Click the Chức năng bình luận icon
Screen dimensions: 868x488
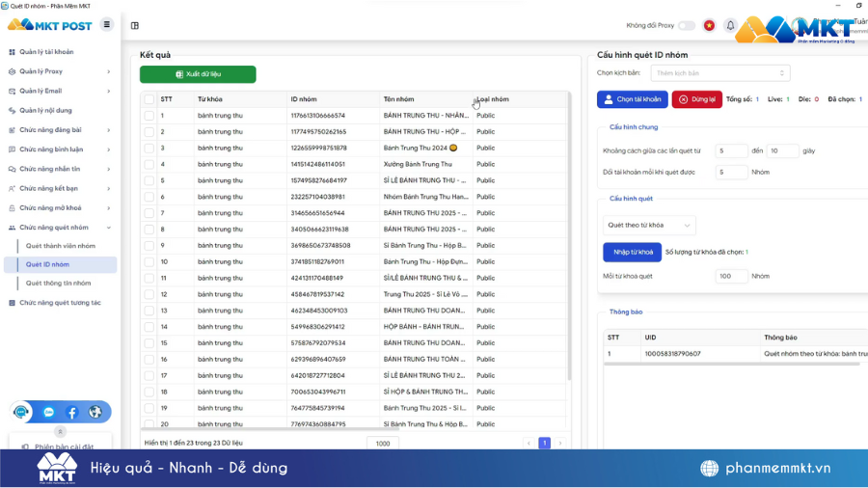[13, 149]
